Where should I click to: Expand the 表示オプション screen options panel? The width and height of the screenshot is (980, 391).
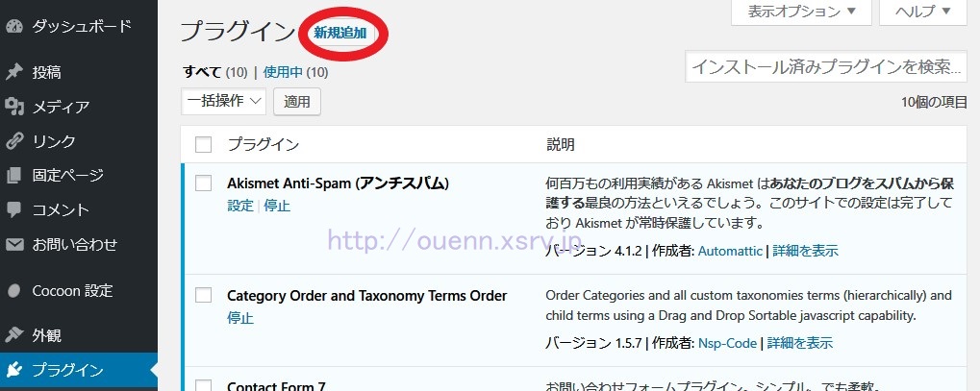point(801,12)
